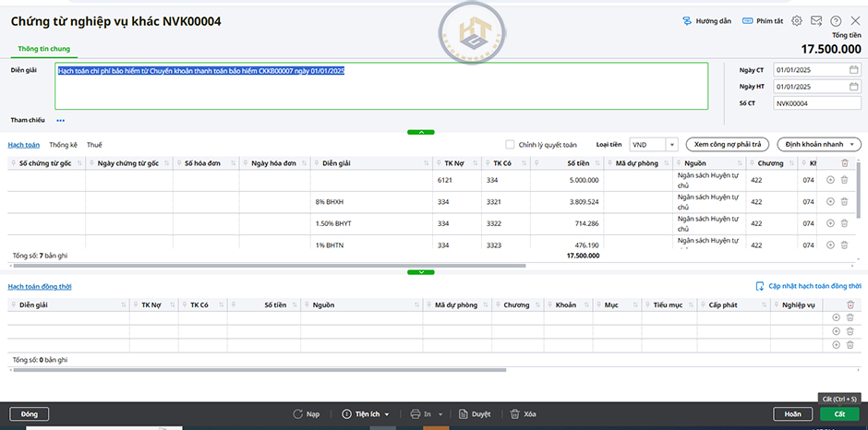Open the Định khoản nhanh dropdown
The image size is (868, 430).
click(819, 145)
